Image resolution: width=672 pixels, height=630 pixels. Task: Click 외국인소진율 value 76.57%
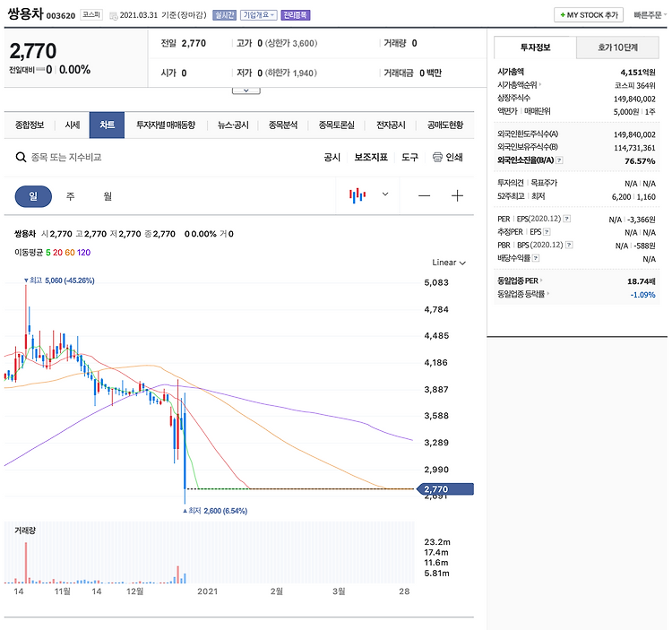pos(640,160)
